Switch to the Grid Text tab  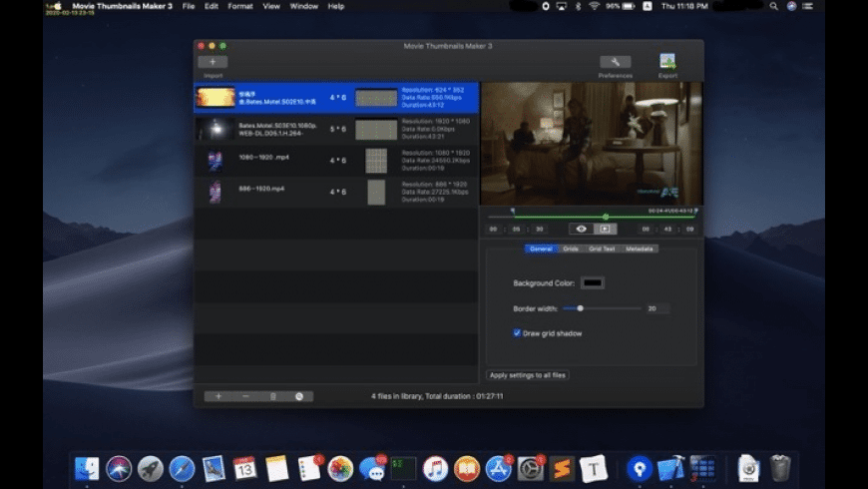602,248
